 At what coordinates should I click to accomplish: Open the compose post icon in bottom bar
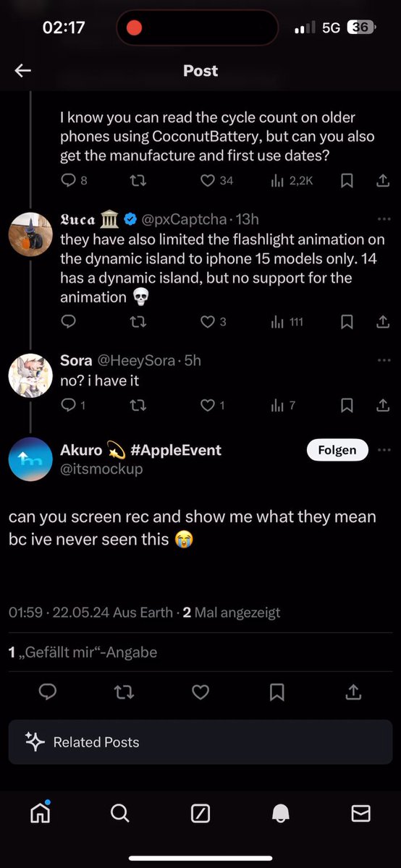pos(200,814)
